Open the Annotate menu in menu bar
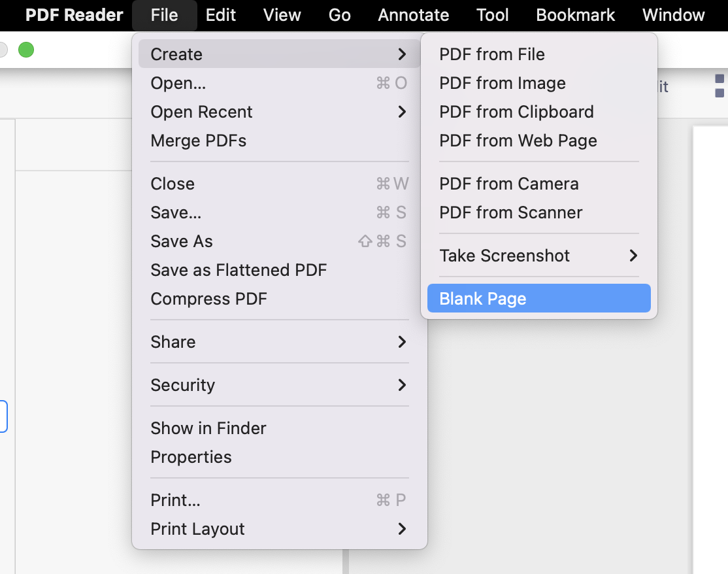728x574 pixels. coord(413,15)
